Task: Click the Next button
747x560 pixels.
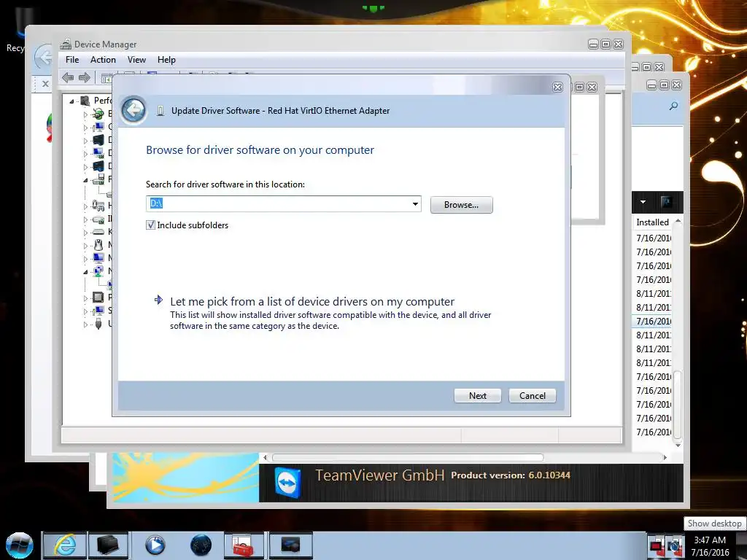Action: (477, 396)
